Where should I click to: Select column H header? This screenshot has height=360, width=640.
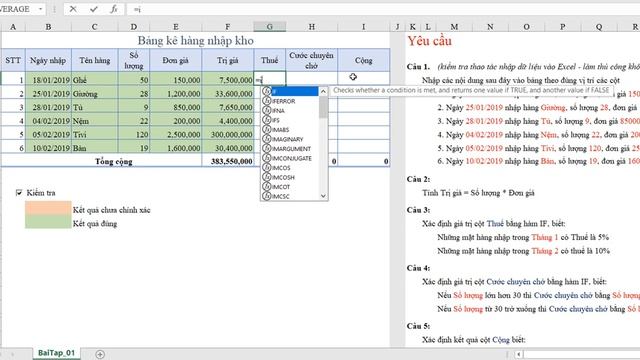[x=312, y=27]
